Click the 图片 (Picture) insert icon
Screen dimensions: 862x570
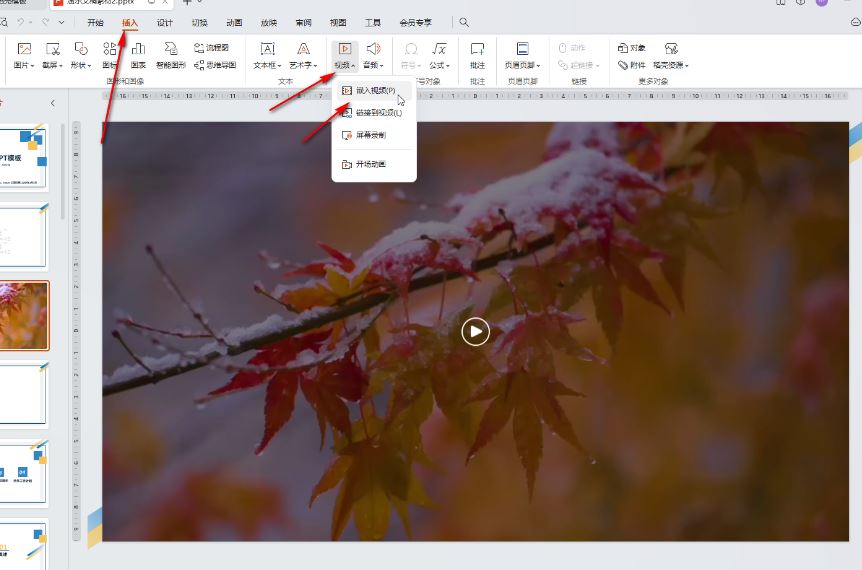point(24,48)
